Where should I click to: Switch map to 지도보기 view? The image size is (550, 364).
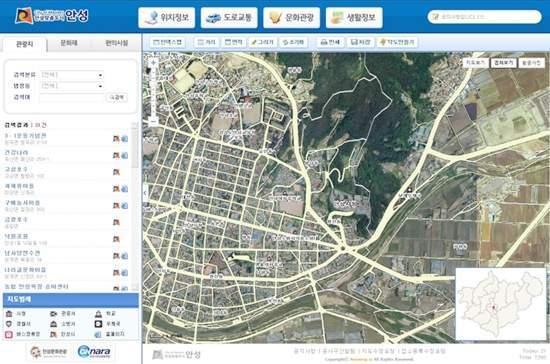pos(475,63)
